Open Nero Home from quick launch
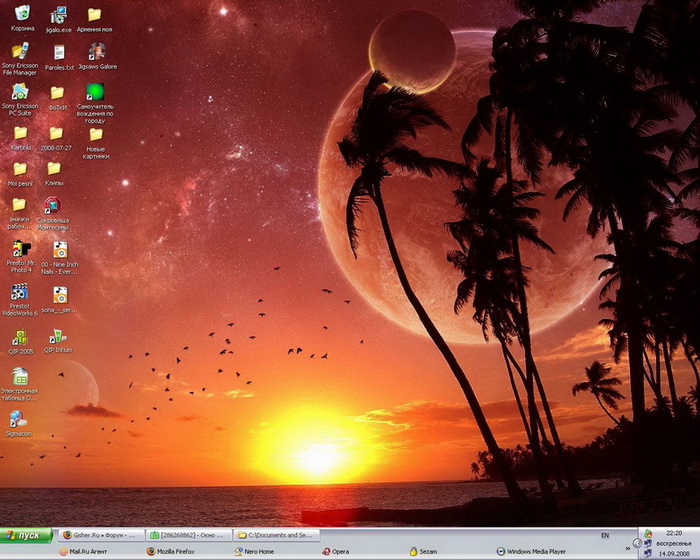Screen dimensions: 700x560 click(x=253, y=551)
